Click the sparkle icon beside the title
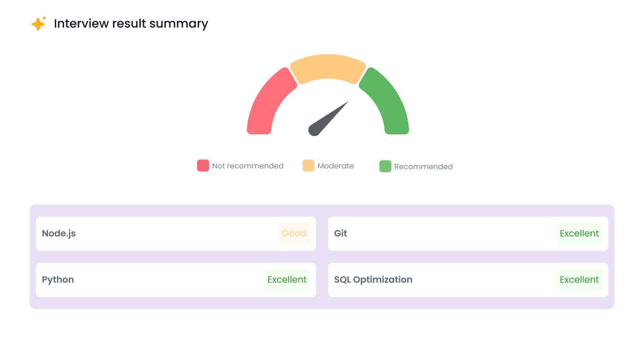Viewport: 644px width, 344px height. click(38, 23)
